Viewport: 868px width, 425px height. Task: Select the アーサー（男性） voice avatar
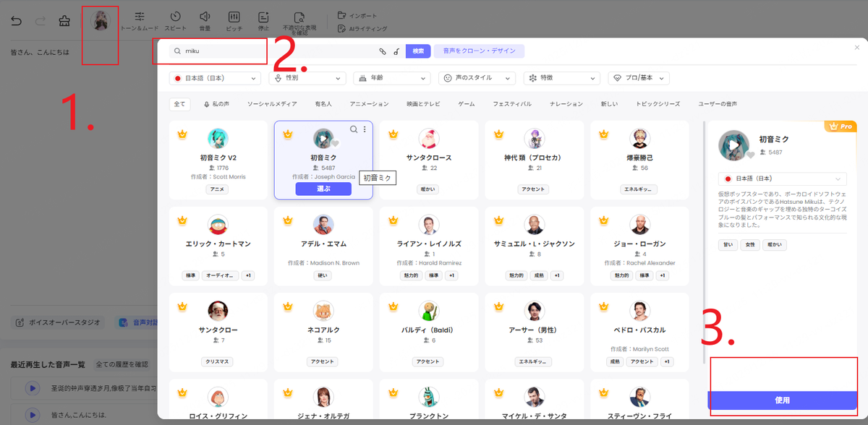[535, 311]
